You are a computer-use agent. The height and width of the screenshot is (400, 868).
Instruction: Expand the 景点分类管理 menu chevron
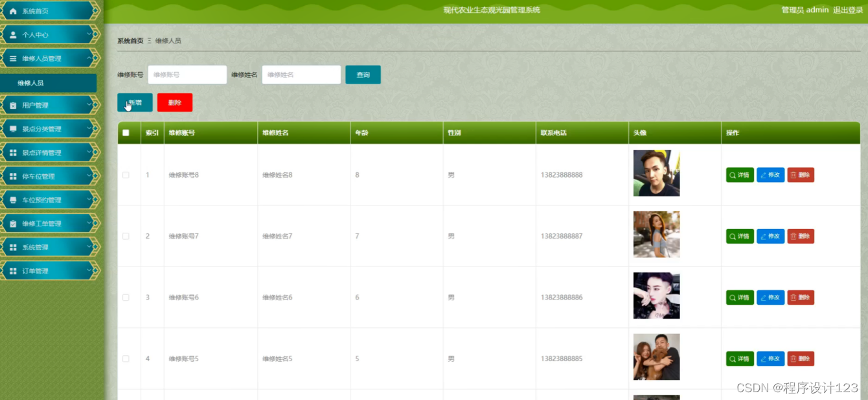click(89, 129)
